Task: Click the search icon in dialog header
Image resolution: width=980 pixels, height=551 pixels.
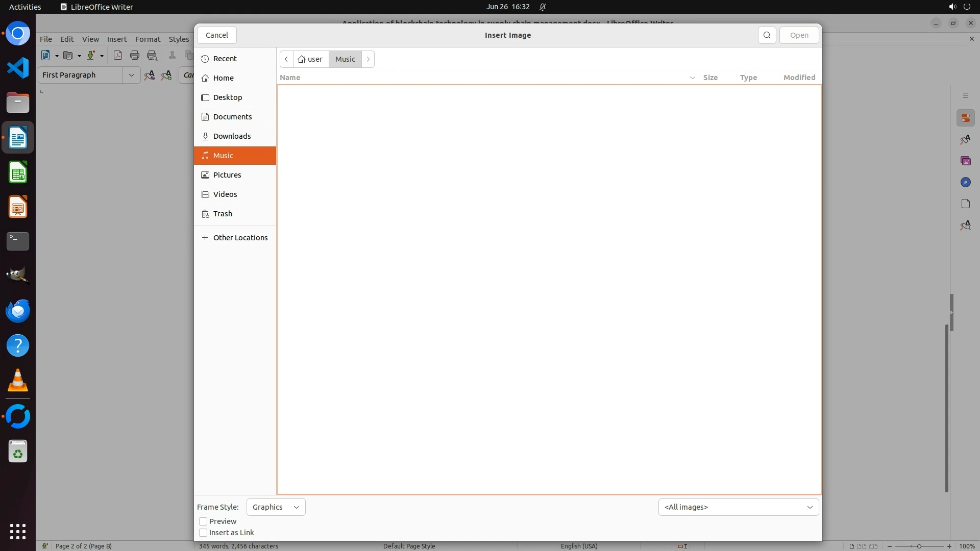Action: pos(767,35)
